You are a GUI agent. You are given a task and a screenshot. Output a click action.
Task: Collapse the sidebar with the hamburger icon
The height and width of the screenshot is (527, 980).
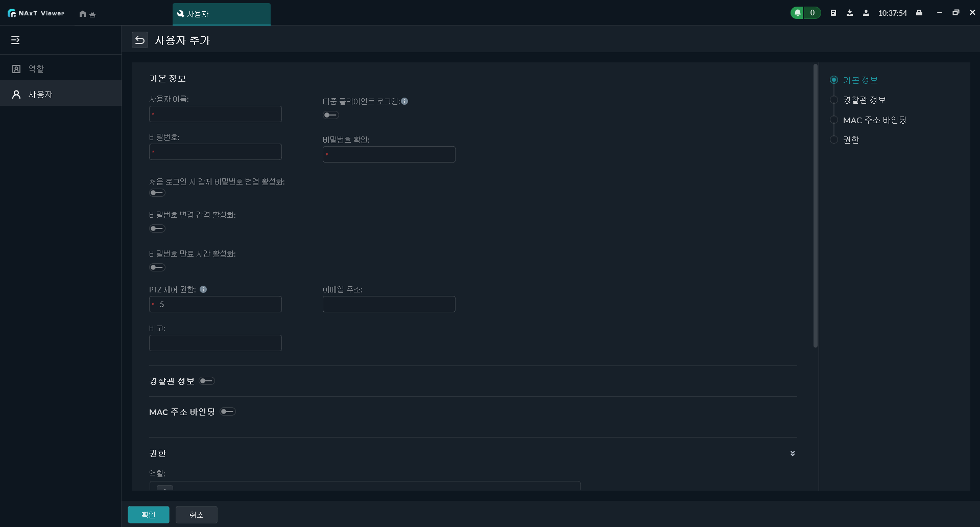click(15, 40)
